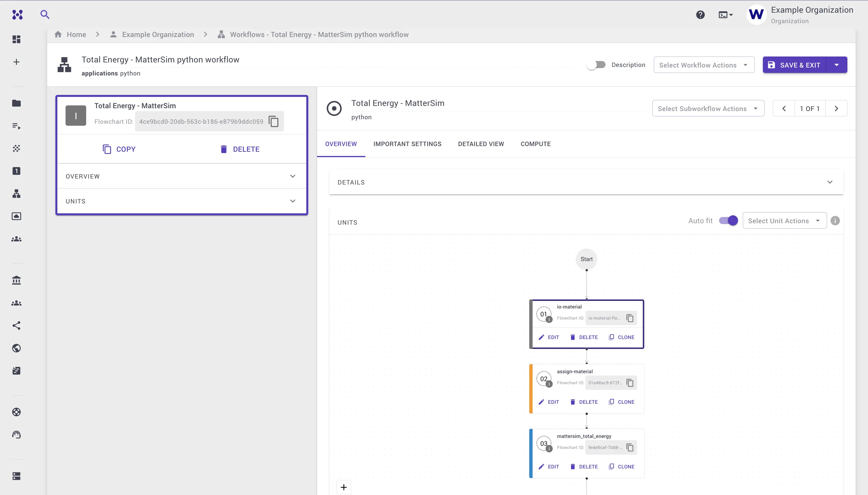Click the plus zoom button on flowchart canvas
The height and width of the screenshot is (495, 868).
click(x=344, y=487)
